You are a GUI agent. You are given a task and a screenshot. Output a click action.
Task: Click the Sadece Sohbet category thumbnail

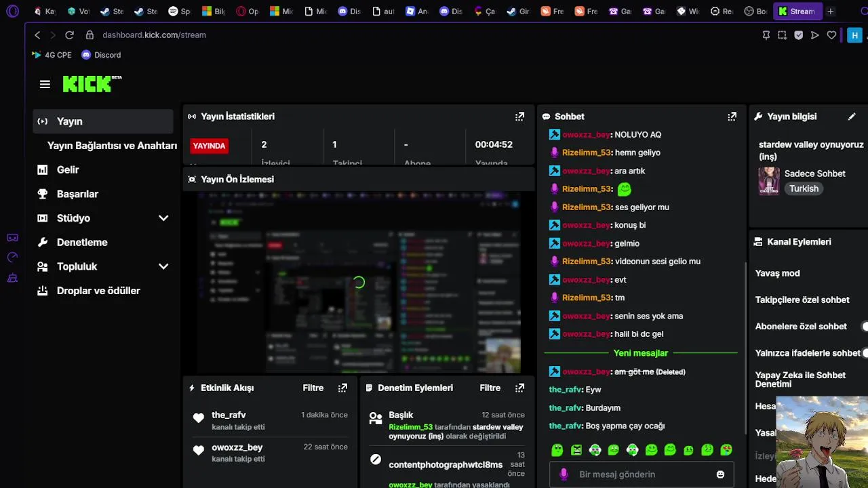pyautogui.click(x=769, y=181)
